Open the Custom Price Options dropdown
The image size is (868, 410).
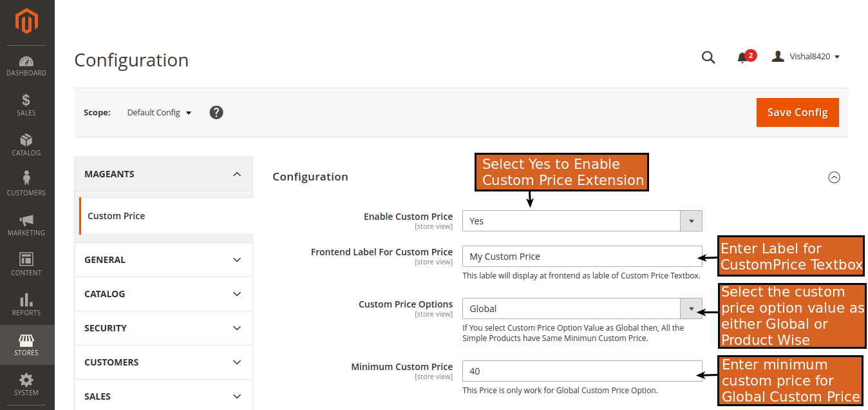point(691,309)
